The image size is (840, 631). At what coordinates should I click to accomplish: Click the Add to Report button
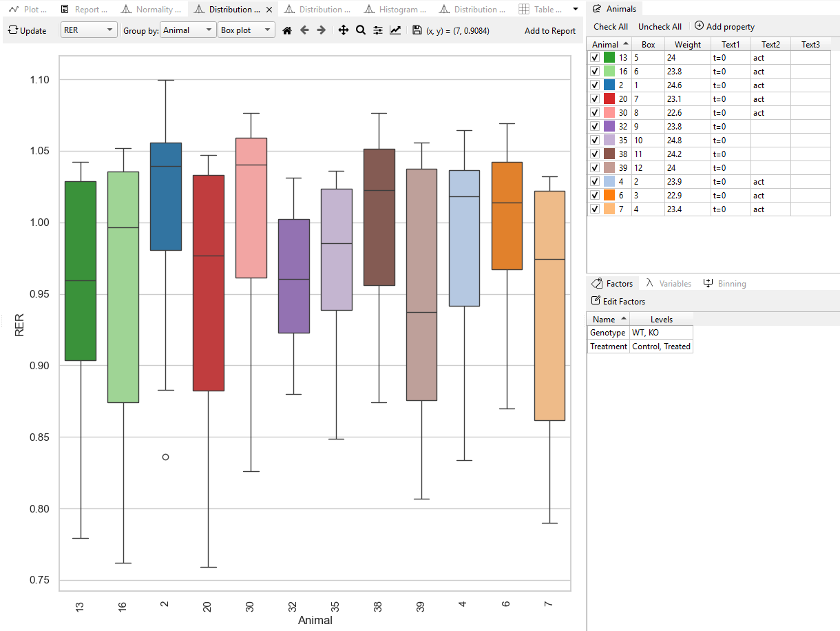[549, 30]
